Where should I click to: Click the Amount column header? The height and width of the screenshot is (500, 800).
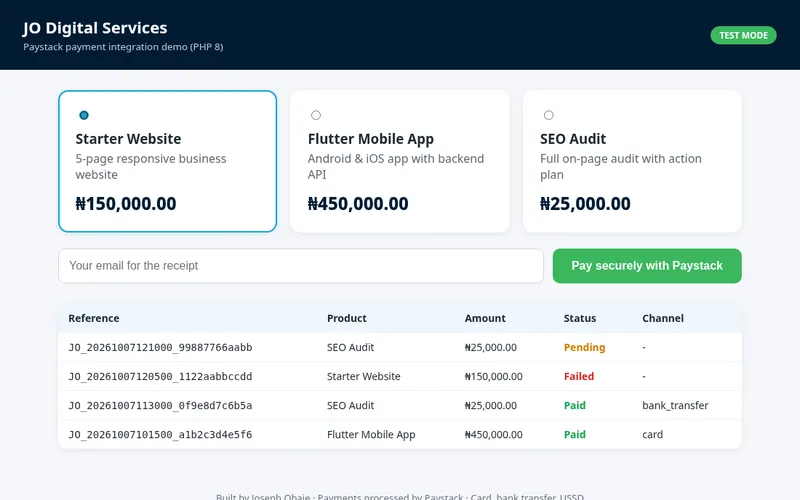point(485,318)
